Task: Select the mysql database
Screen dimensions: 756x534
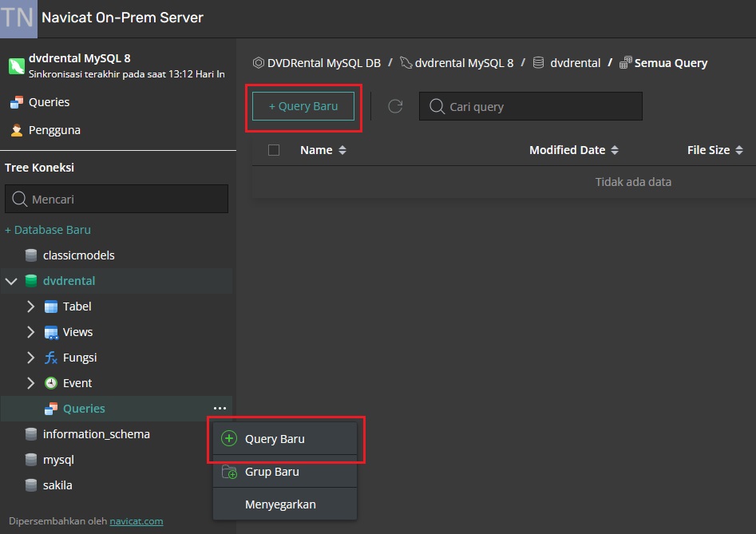Action: pos(58,460)
